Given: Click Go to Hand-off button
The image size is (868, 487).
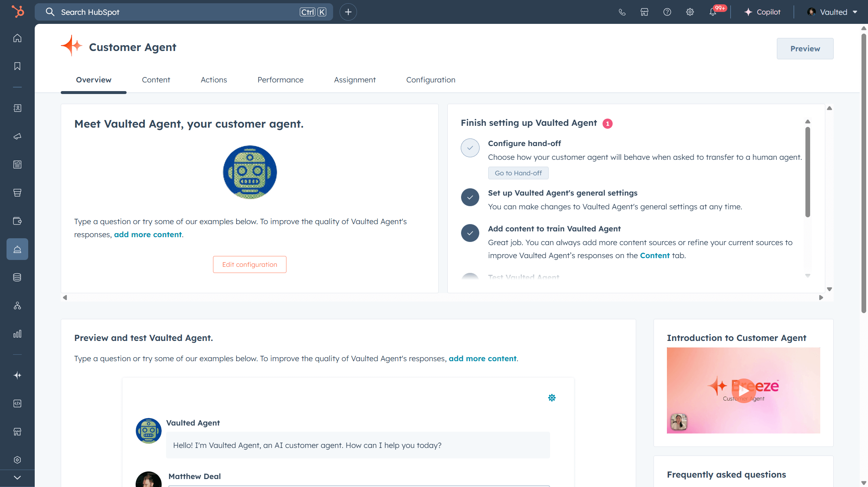Looking at the screenshot, I should pos(518,173).
